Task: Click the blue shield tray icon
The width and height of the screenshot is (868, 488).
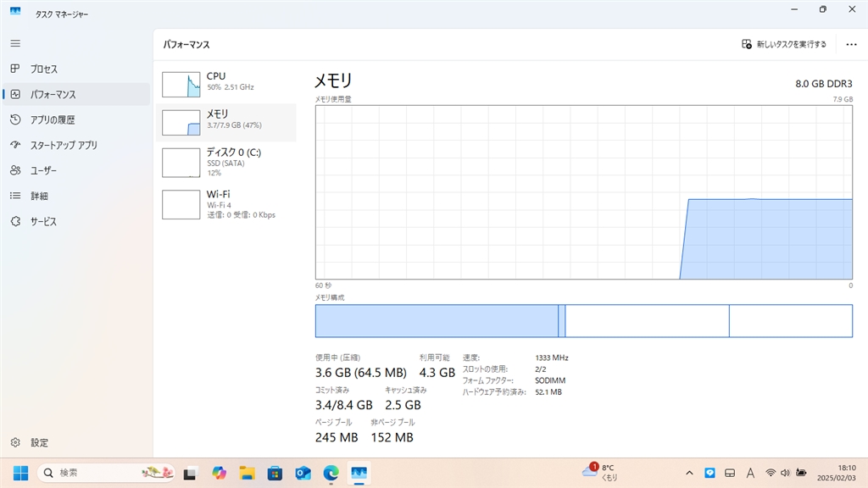Action: pos(709,473)
